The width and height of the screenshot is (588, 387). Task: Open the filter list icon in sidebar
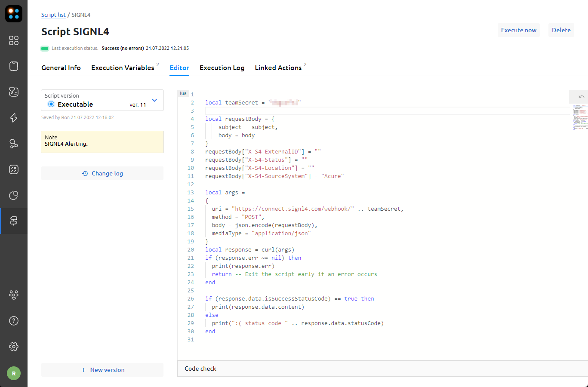click(x=14, y=92)
